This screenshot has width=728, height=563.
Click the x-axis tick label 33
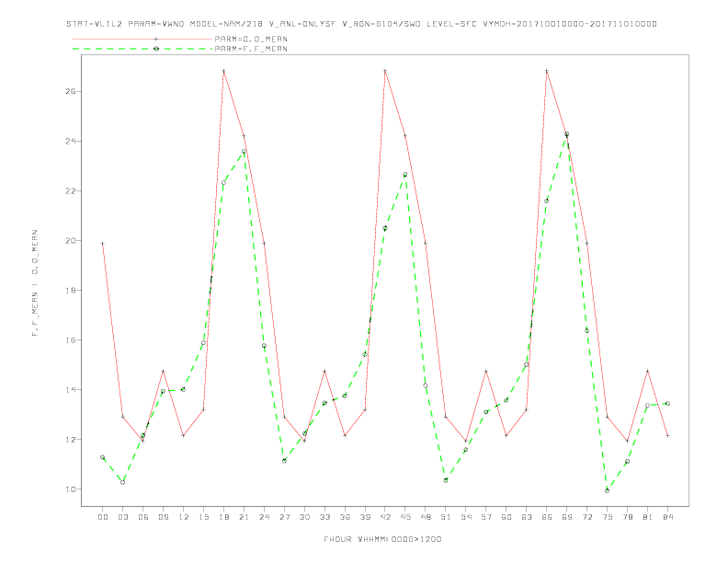tap(324, 517)
